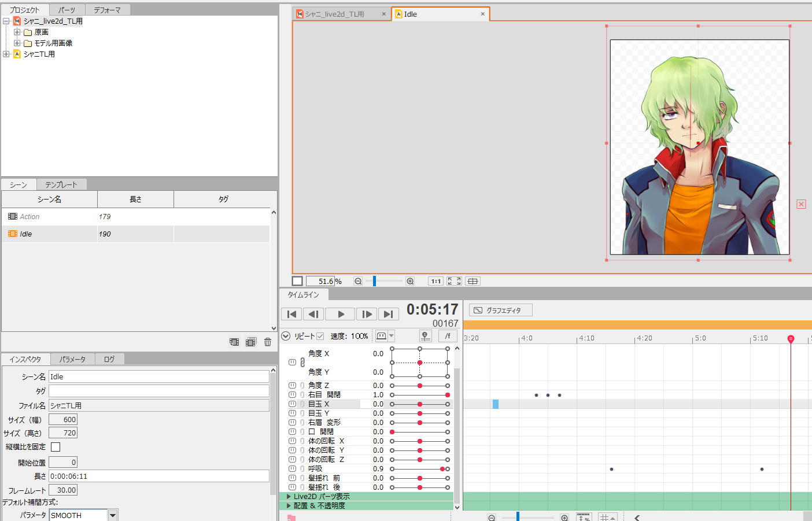Toggle the keyframe icon for 角度 Z
This screenshot has width=812, height=521.
292,385
